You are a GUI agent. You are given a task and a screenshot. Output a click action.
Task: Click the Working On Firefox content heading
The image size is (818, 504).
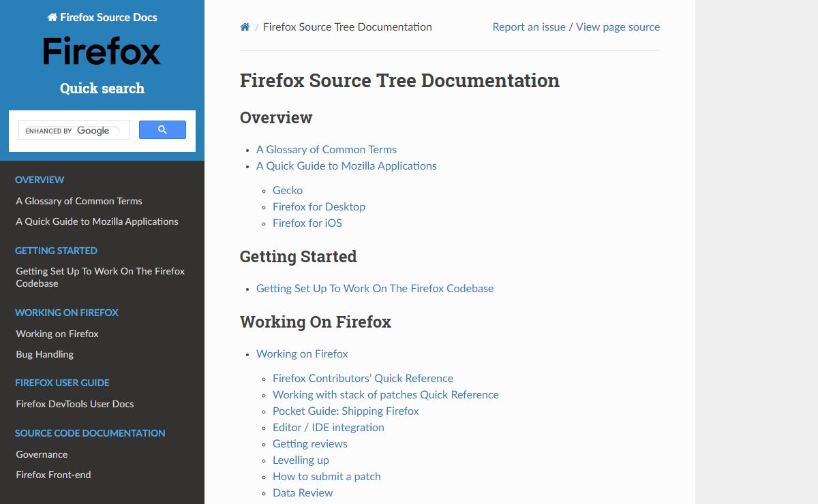(316, 321)
